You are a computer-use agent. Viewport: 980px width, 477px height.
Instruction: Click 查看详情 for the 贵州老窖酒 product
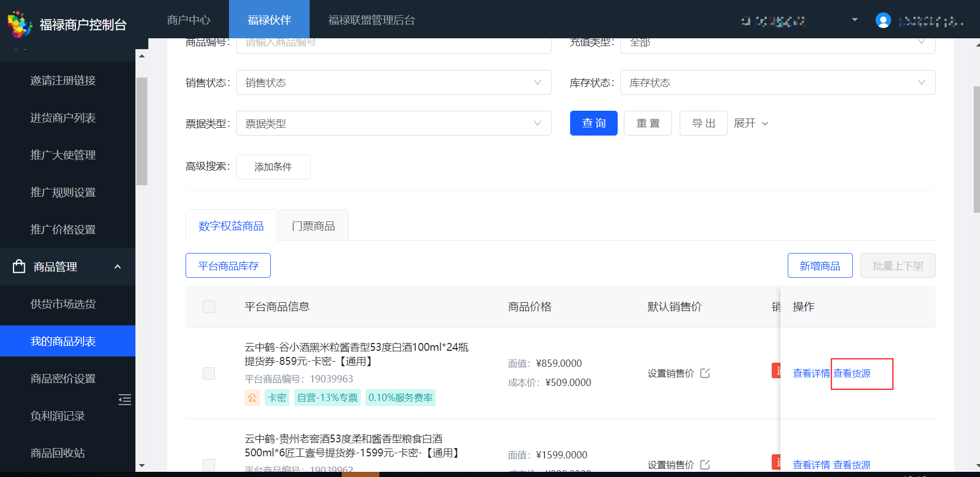811,465
